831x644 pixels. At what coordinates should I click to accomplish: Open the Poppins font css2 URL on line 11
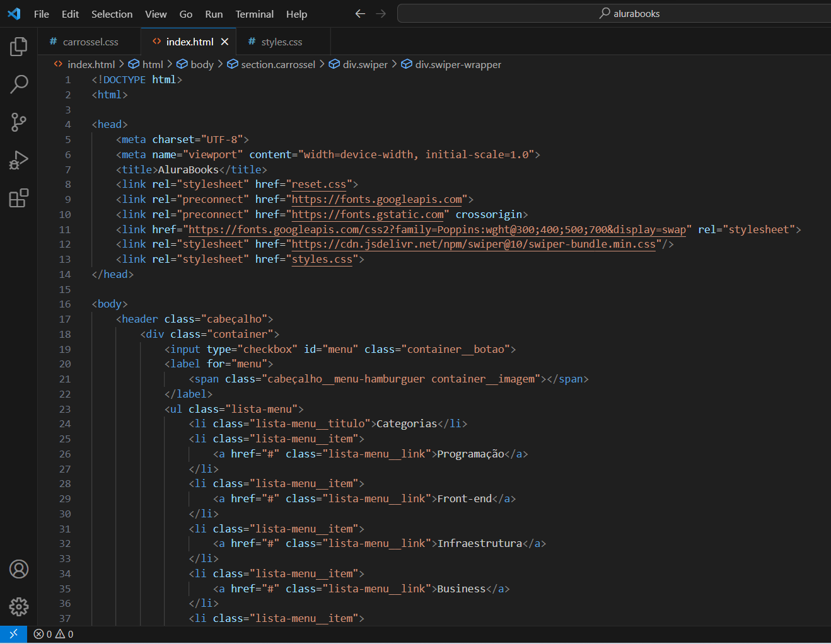[437, 229]
